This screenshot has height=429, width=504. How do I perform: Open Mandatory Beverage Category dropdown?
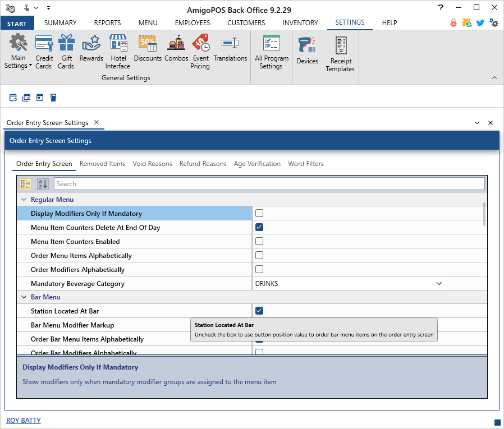439,284
